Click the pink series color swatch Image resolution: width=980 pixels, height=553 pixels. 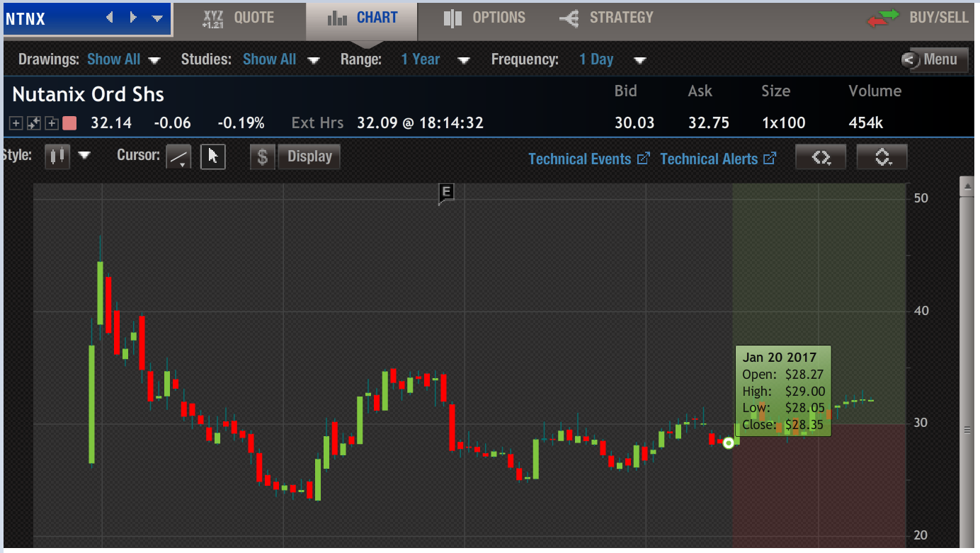click(69, 124)
